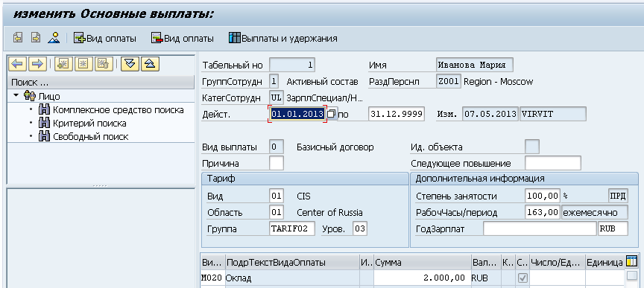Click the Число/Ед... column header
644x288 pixels.
558,262
